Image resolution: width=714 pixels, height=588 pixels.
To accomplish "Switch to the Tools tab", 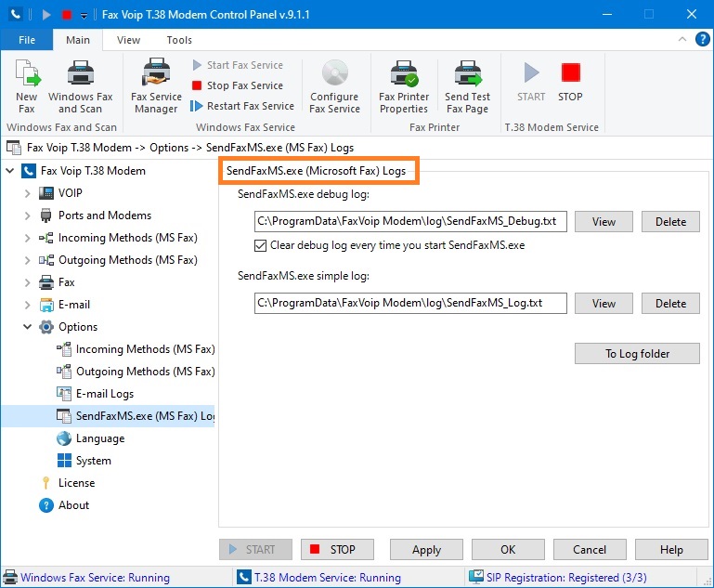I will click(179, 40).
